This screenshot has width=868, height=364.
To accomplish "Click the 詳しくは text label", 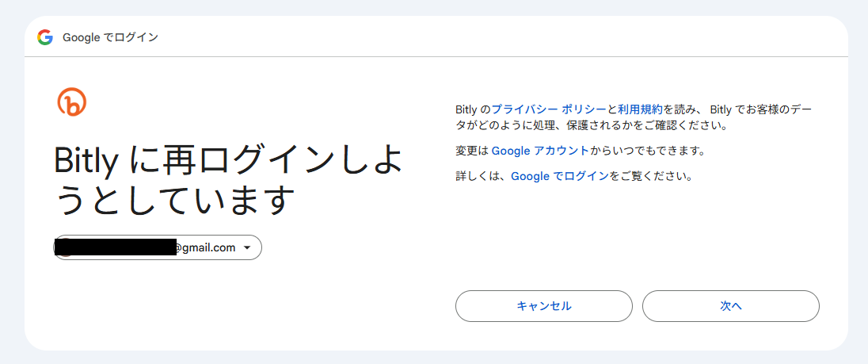I will [x=482, y=176].
